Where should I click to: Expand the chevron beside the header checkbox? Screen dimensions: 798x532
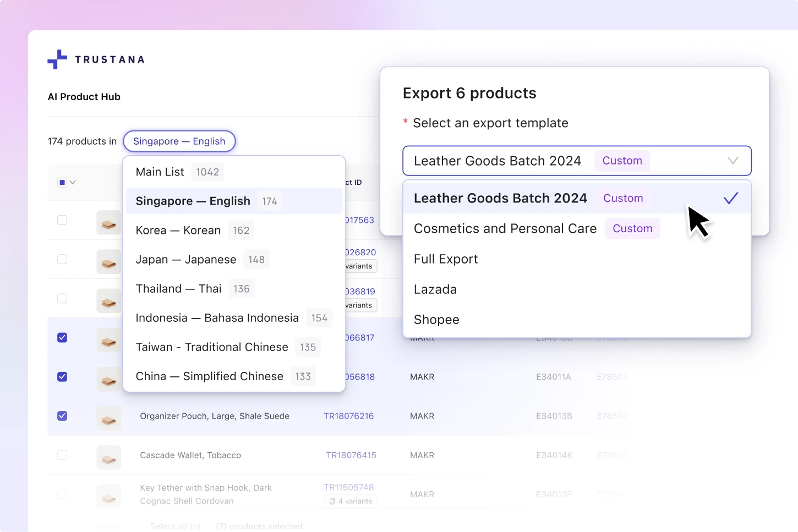pos(73,182)
